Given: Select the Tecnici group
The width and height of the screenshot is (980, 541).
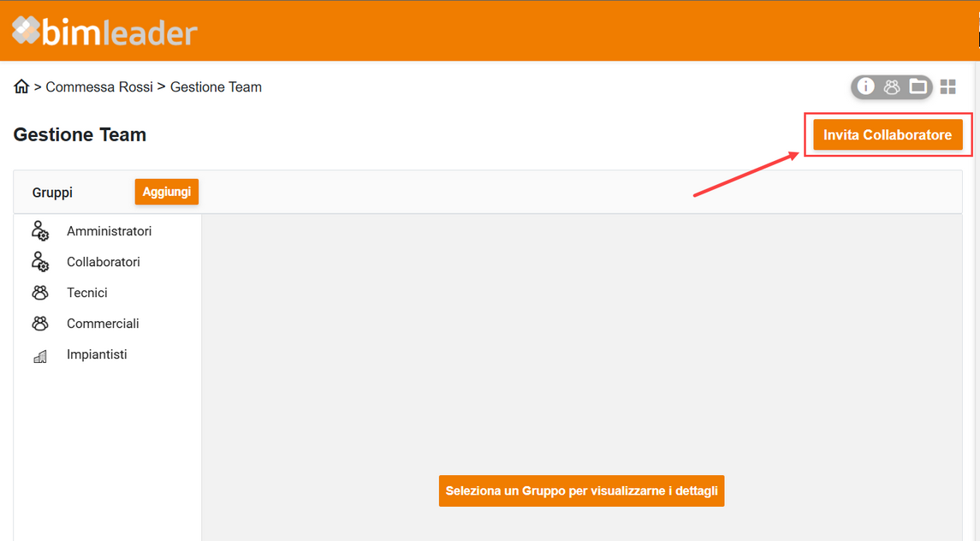Looking at the screenshot, I should point(108,292).
